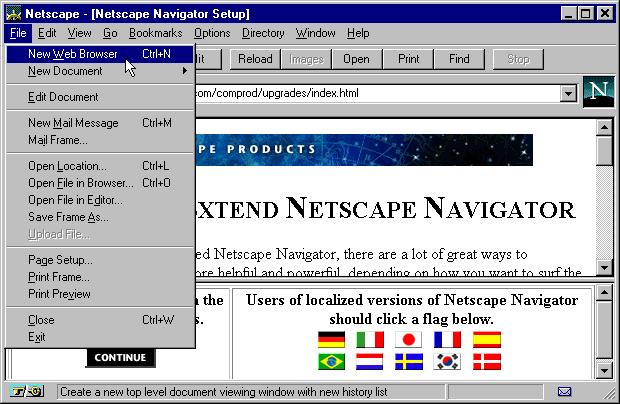Open the mail envelope icon in status bar
Viewport: 620px width, 404px height.
565,392
